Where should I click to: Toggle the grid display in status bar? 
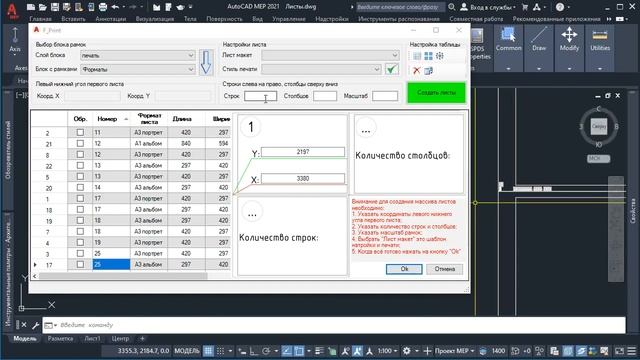(x=208, y=351)
